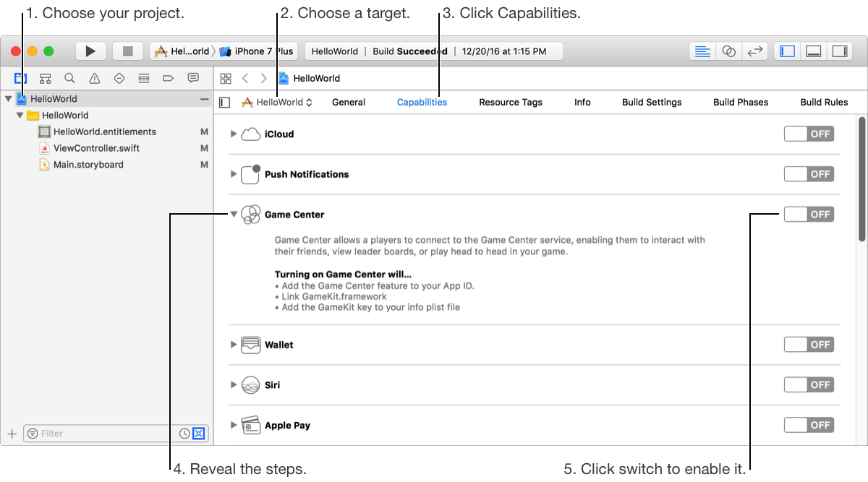Show the Version editor

click(755, 51)
